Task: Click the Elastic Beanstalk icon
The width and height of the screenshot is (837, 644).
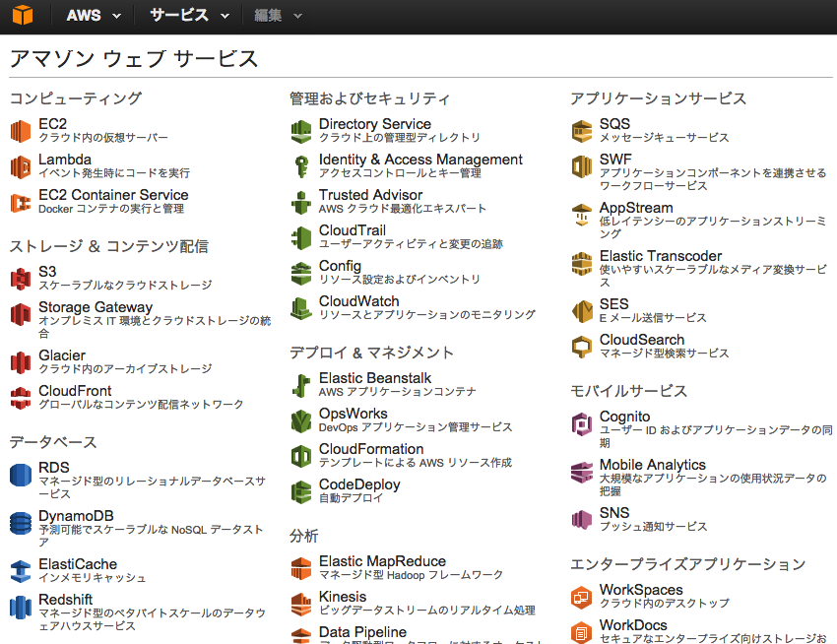Action: 301,385
